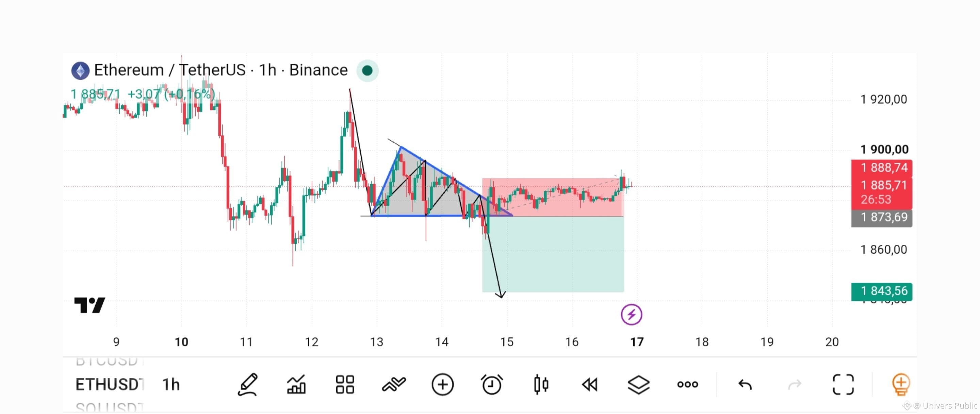Toggle fullscreen chart mode
The image size is (980, 414).
click(843, 384)
